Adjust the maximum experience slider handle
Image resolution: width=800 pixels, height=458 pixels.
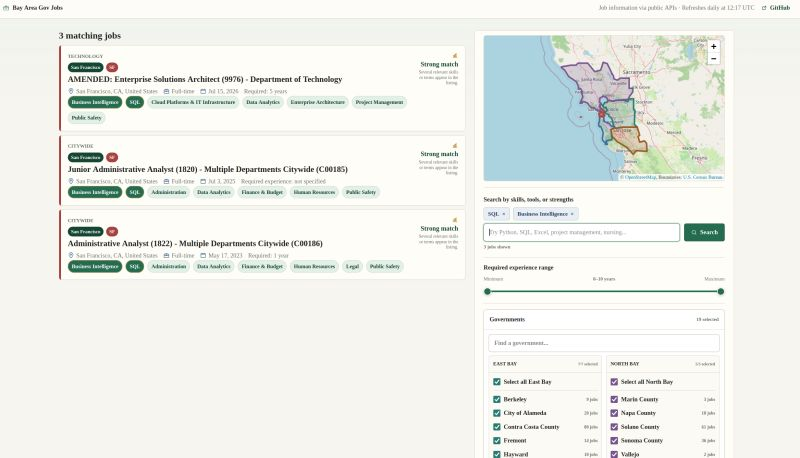point(720,292)
